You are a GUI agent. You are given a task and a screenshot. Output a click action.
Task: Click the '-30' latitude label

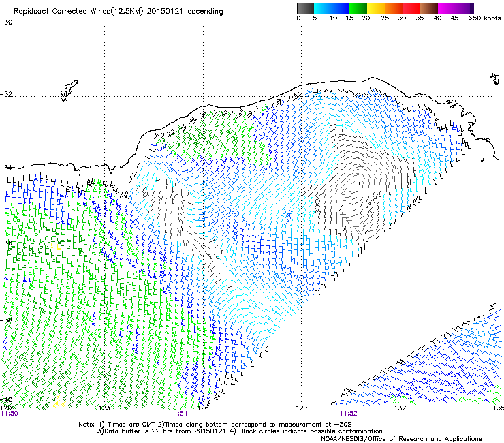[6, 22]
